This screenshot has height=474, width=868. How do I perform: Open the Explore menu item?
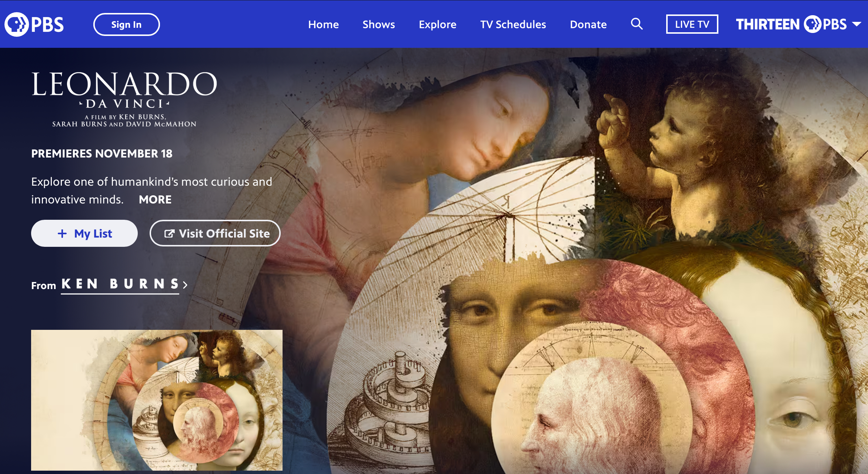437,24
